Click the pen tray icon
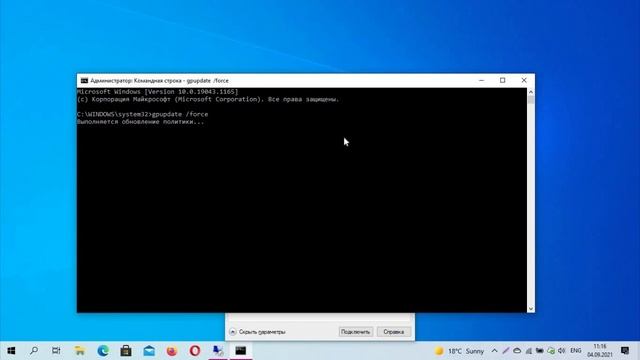Image resolution: width=640 pixels, height=360 pixels. (506, 351)
